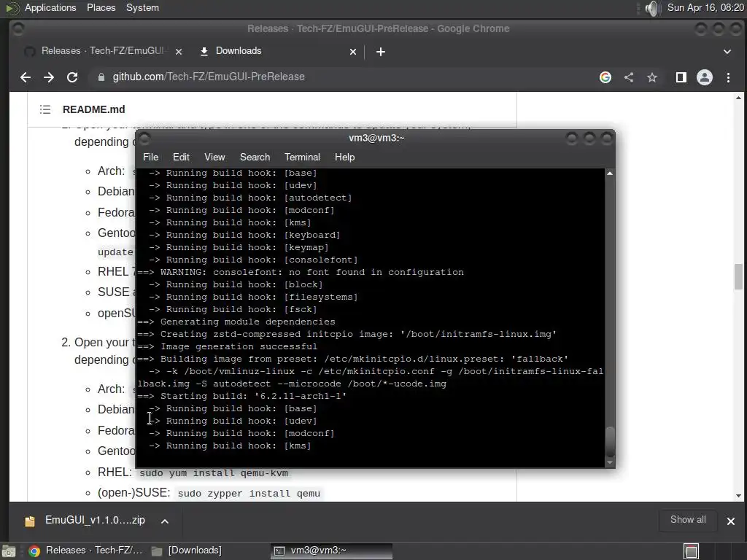Image resolution: width=747 pixels, height=560 pixels.
Task: Click the date and time clock
Action: point(705,7)
